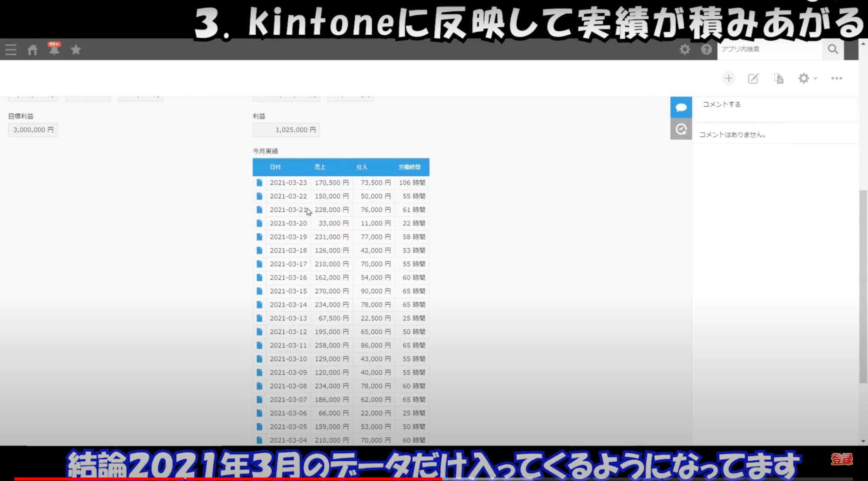
Task: Open the header gear settings menu
Action: [x=685, y=49]
